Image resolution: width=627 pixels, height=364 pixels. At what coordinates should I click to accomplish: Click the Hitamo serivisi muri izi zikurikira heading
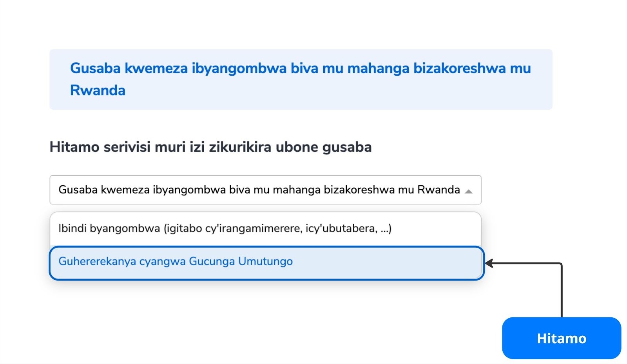[x=210, y=147]
